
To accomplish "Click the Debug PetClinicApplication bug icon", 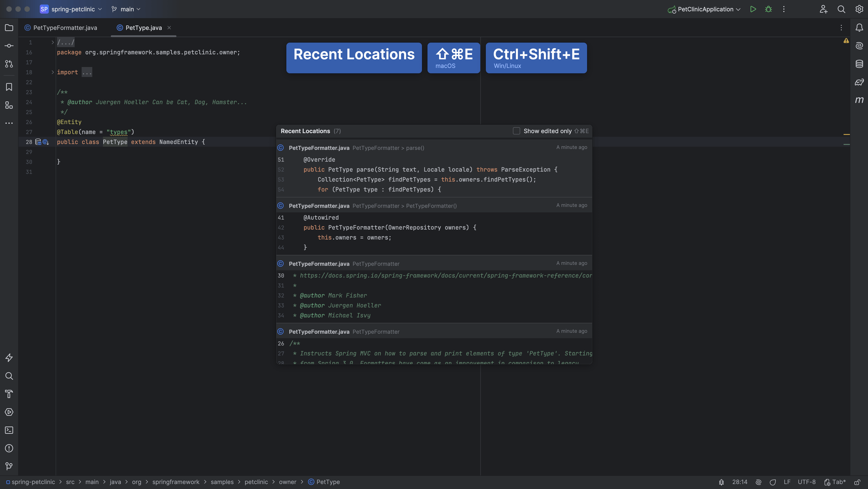I will click(x=768, y=9).
